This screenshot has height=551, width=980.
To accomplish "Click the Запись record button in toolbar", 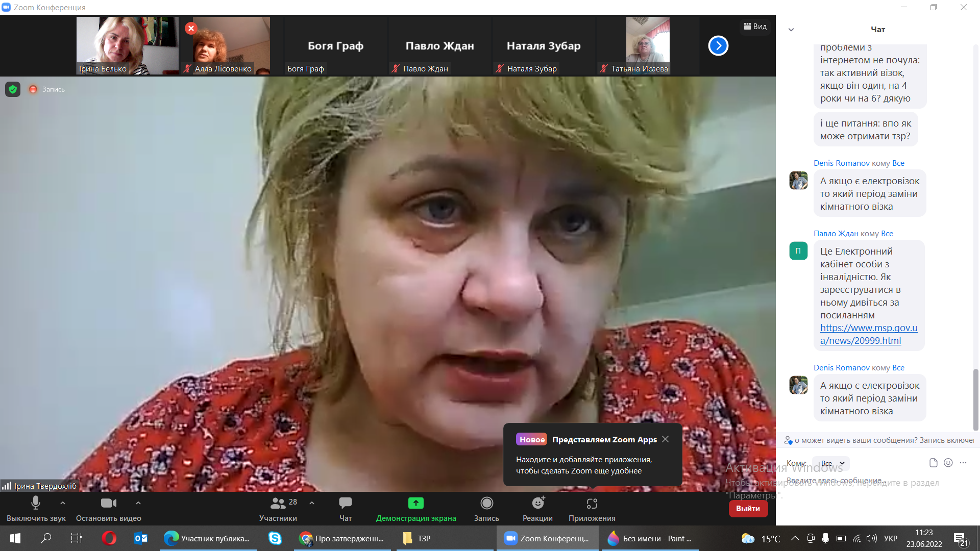I will click(486, 509).
